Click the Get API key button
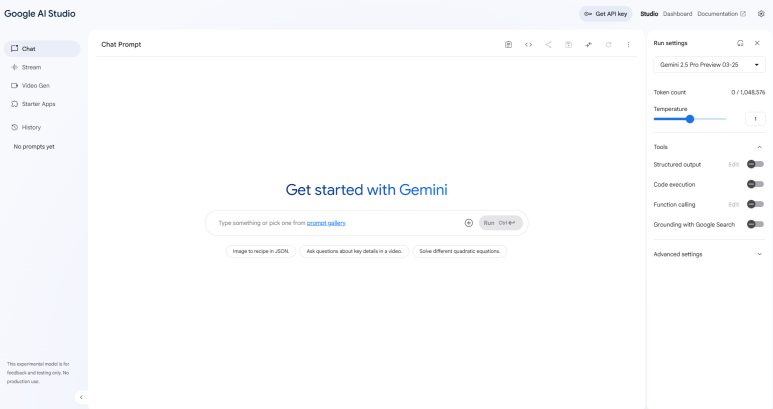The width and height of the screenshot is (773, 409). (x=605, y=14)
